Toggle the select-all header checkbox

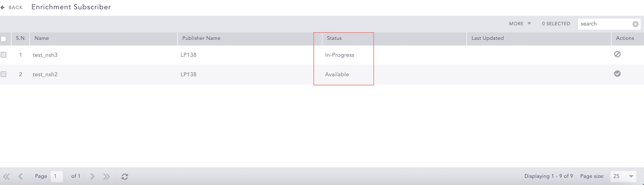(x=4, y=39)
